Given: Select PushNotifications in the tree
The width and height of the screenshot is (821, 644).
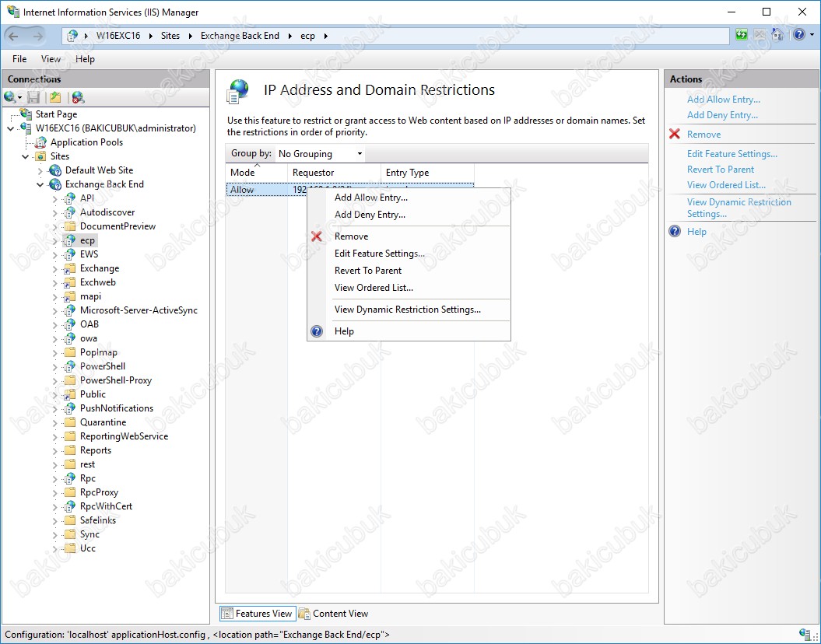Looking at the screenshot, I should coord(116,408).
